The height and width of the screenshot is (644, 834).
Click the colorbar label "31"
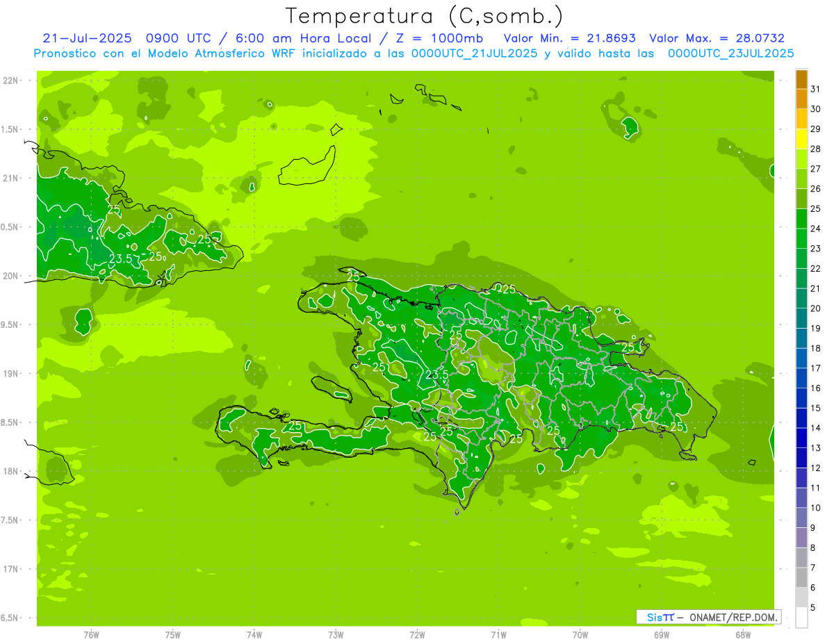click(816, 89)
